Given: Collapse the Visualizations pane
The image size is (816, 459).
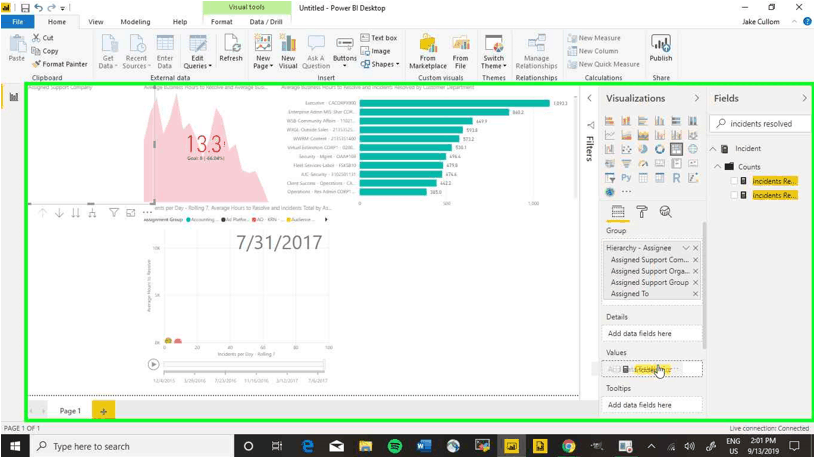Looking at the screenshot, I should pyautogui.click(x=697, y=98).
